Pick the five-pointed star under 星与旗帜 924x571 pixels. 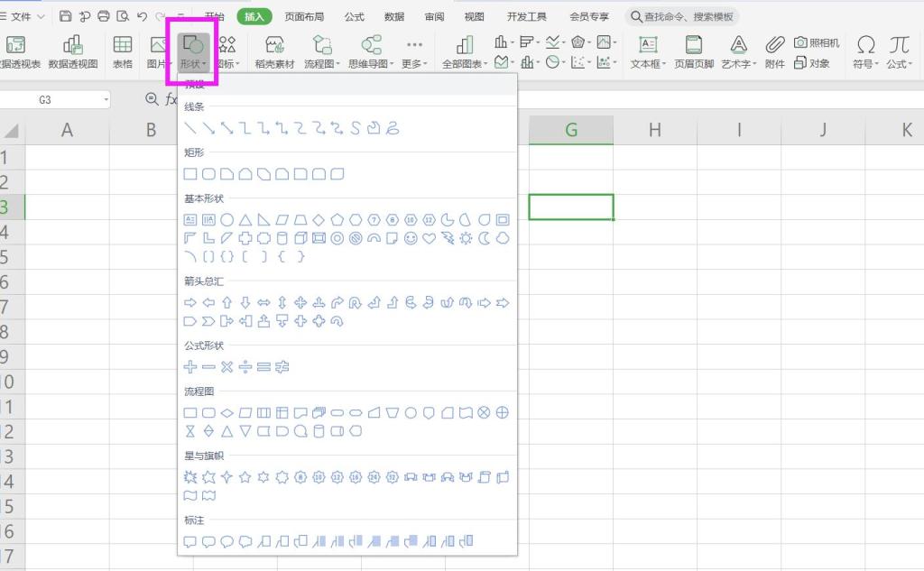pyautogui.click(x=243, y=477)
